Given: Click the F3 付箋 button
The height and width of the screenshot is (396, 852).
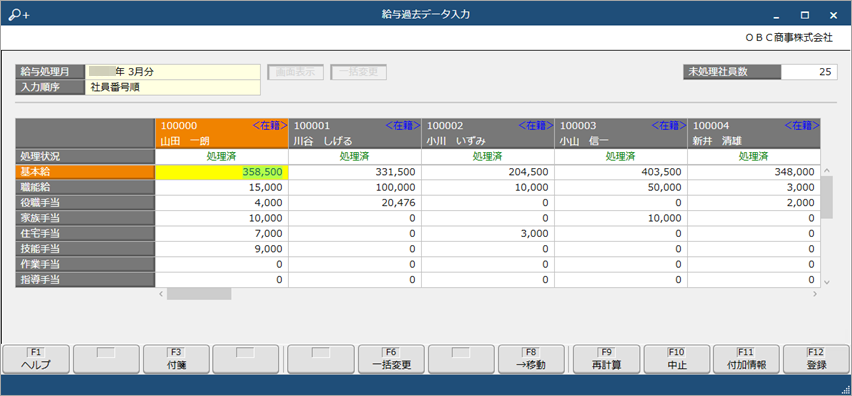Looking at the screenshot, I should coord(177,359).
